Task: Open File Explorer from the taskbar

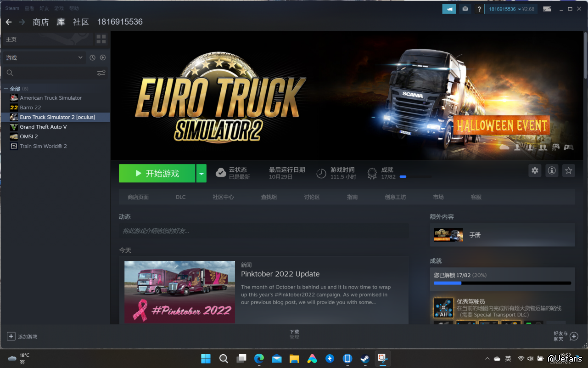Action: tap(294, 358)
